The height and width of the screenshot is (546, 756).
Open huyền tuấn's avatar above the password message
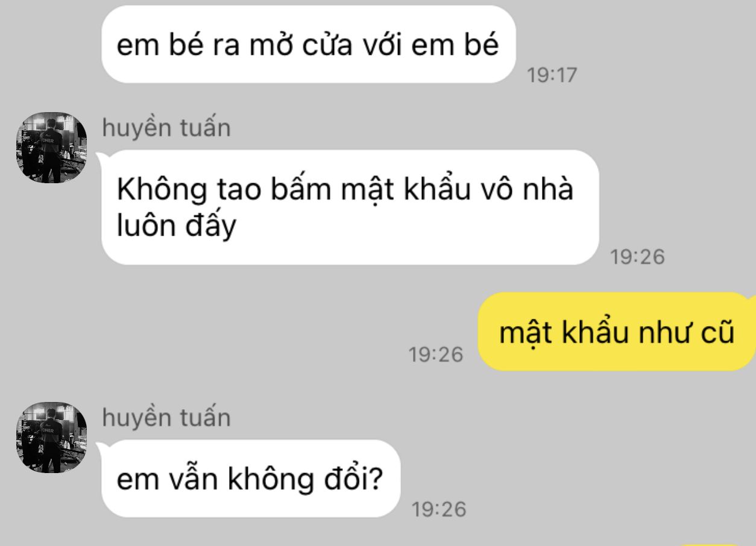click(x=51, y=148)
